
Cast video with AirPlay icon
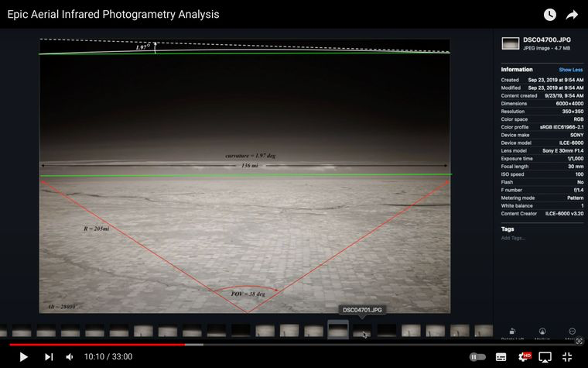click(x=545, y=356)
